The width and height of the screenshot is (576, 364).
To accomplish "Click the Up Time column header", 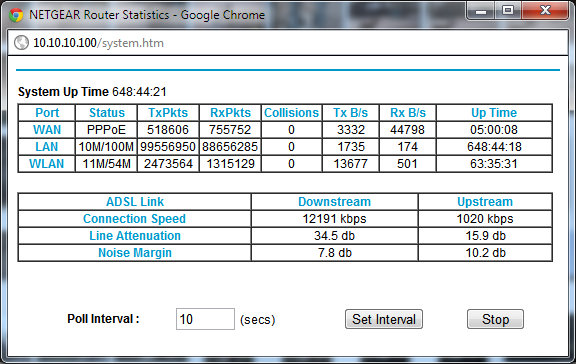I will tap(494, 113).
